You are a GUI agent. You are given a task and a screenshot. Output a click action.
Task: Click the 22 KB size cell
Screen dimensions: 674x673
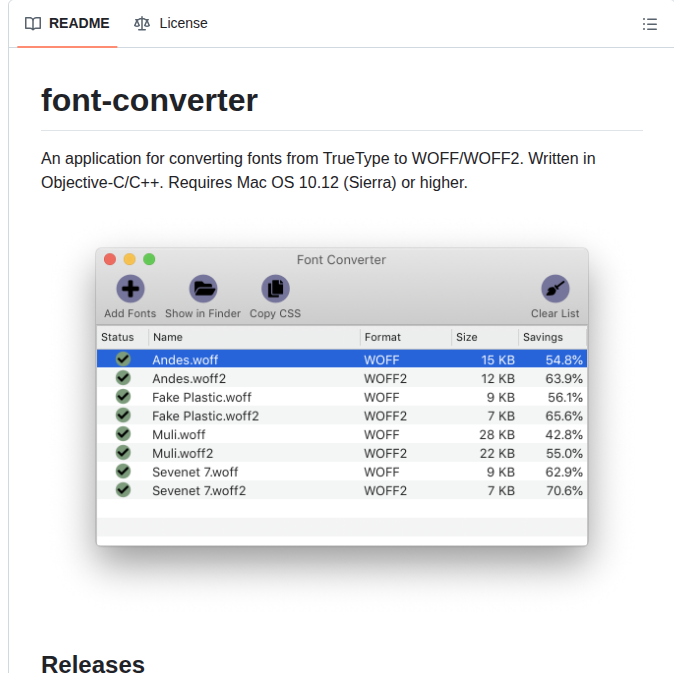[x=497, y=453]
